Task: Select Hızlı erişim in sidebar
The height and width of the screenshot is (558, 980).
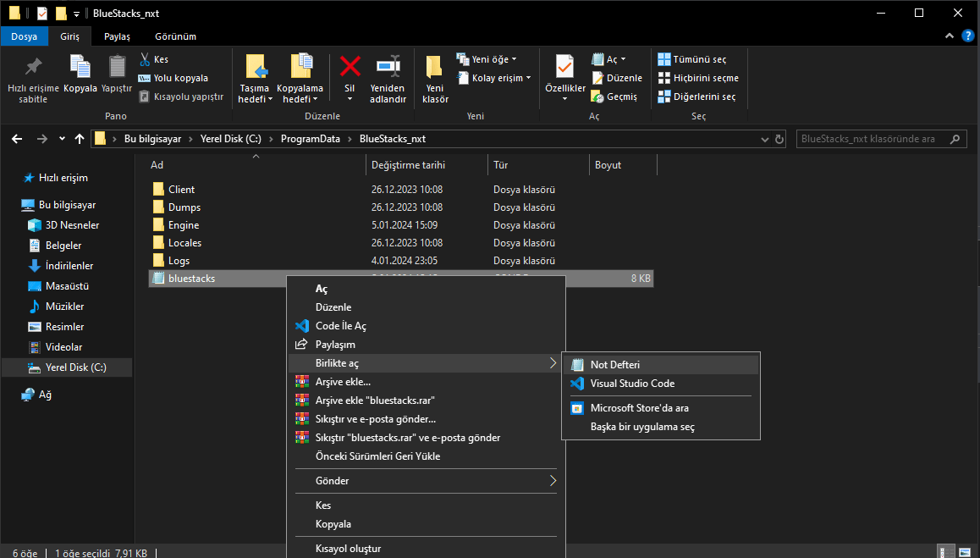Action: point(63,178)
